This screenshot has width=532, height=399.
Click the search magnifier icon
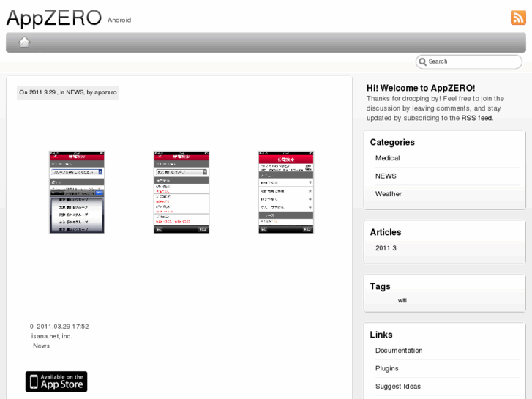click(422, 61)
